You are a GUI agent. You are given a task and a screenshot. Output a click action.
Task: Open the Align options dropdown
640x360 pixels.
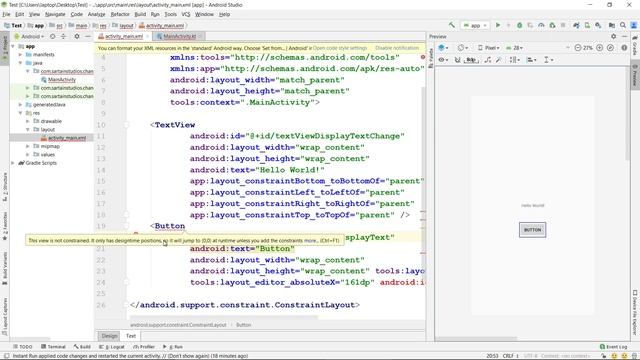point(531,60)
